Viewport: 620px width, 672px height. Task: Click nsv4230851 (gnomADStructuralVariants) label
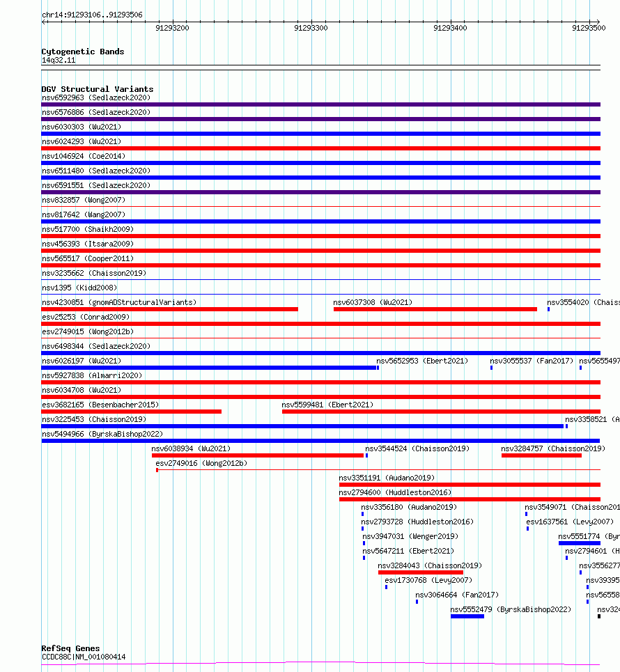(119, 302)
